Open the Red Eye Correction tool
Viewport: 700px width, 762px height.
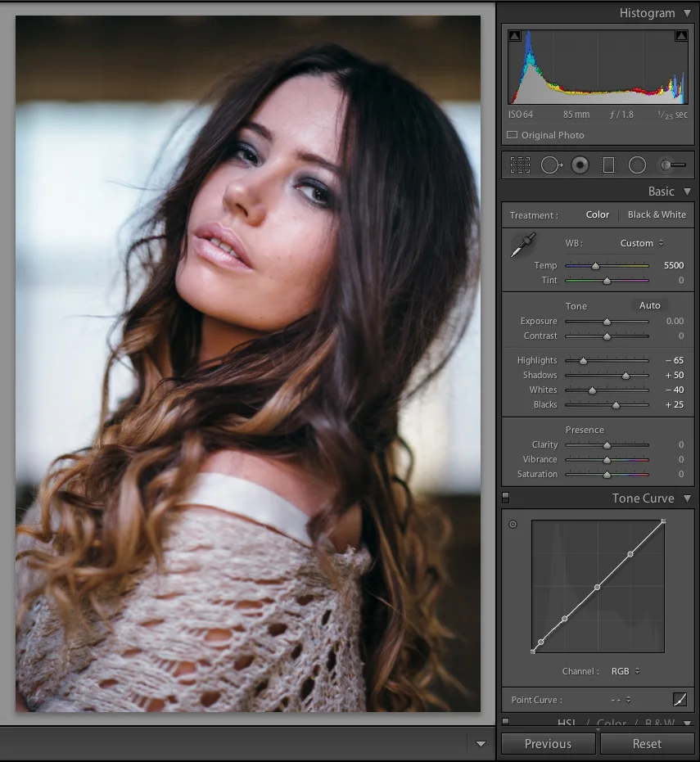(x=580, y=165)
